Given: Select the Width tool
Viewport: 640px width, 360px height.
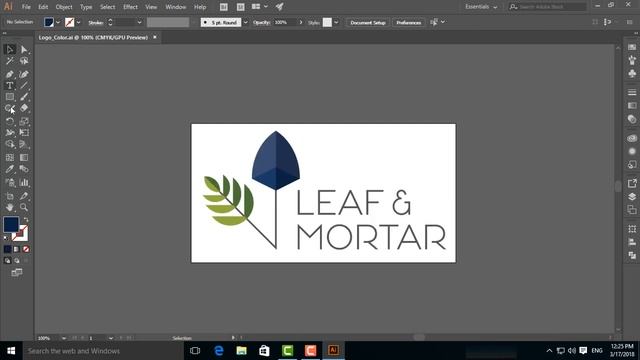Looking at the screenshot, I should click(10, 133).
